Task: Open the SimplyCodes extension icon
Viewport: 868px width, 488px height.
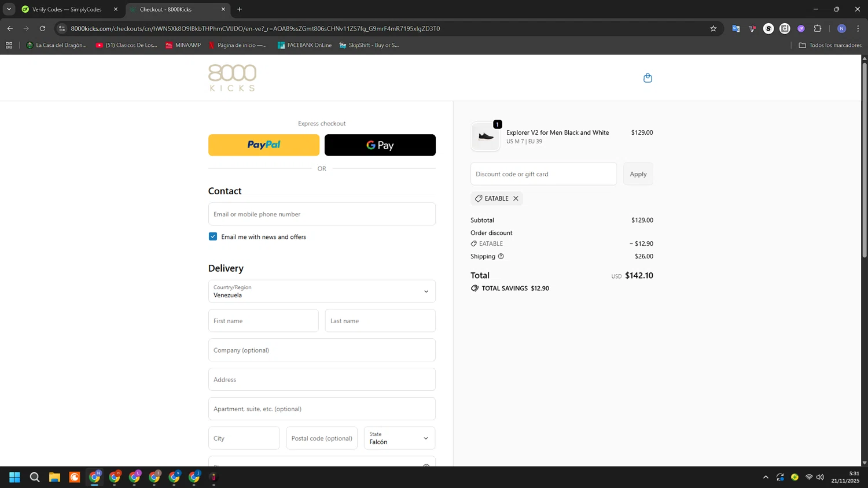Action: pos(768,28)
